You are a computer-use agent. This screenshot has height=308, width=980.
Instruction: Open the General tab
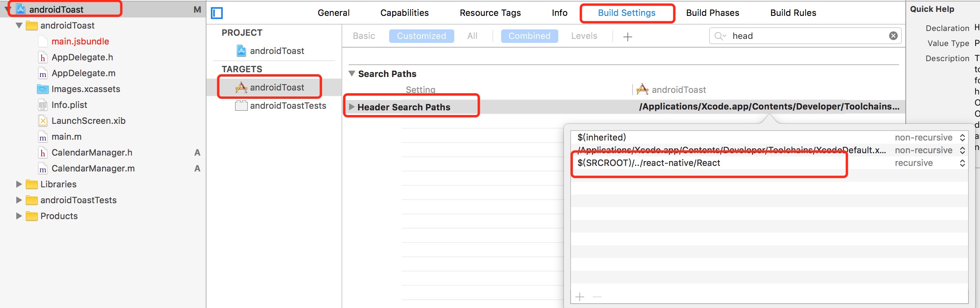click(x=334, y=13)
